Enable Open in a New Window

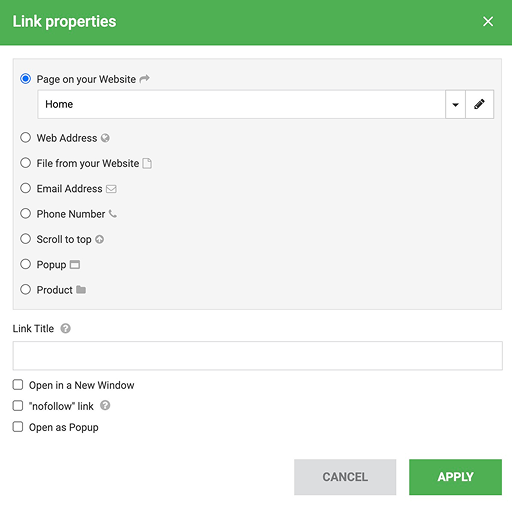[x=18, y=385]
